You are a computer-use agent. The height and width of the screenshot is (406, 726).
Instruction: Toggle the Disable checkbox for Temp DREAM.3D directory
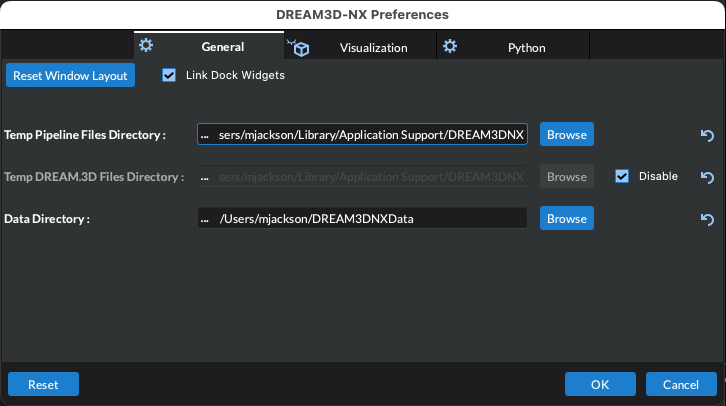point(622,176)
